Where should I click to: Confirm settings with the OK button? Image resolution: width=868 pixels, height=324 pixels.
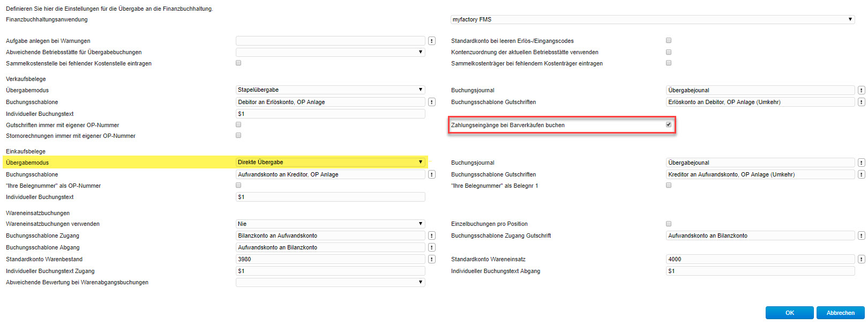(x=790, y=313)
